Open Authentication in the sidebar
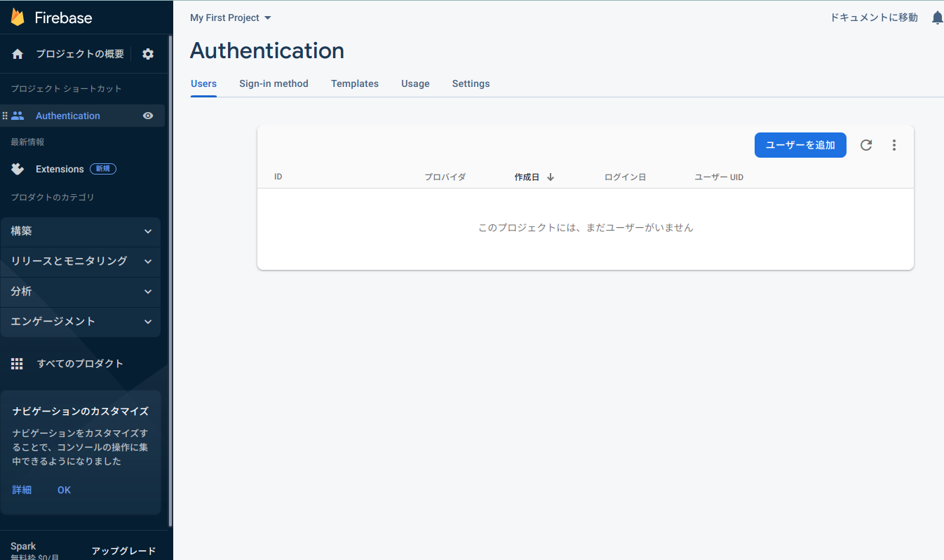944x560 pixels. [x=68, y=116]
